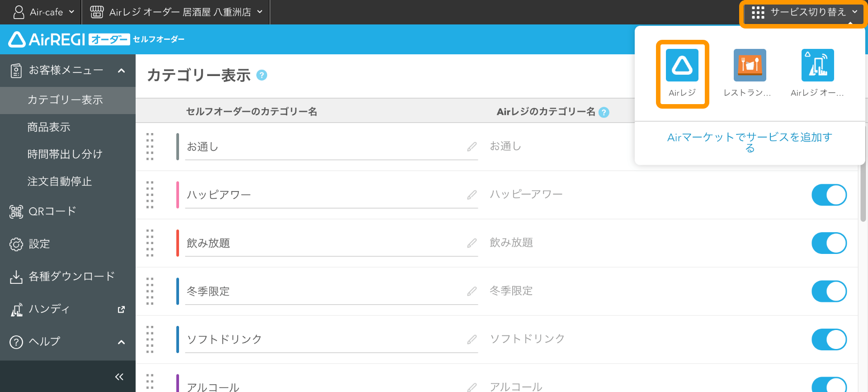Viewport: 868px width, 392px height.
Task: Toggle the ハッピーアワー category switch
Action: click(x=829, y=195)
